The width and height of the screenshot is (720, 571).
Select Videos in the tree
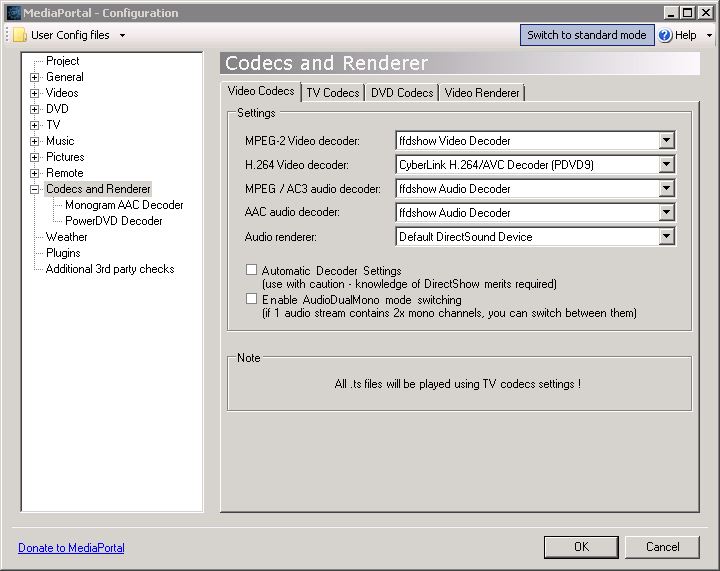tap(62, 93)
